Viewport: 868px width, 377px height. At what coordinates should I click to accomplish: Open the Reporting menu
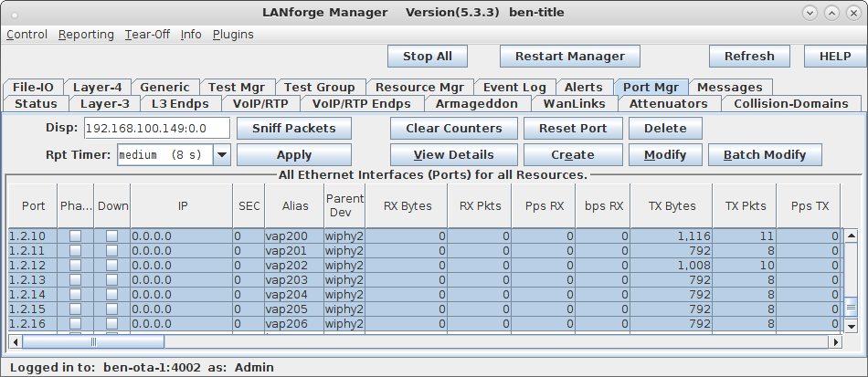(86, 35)
